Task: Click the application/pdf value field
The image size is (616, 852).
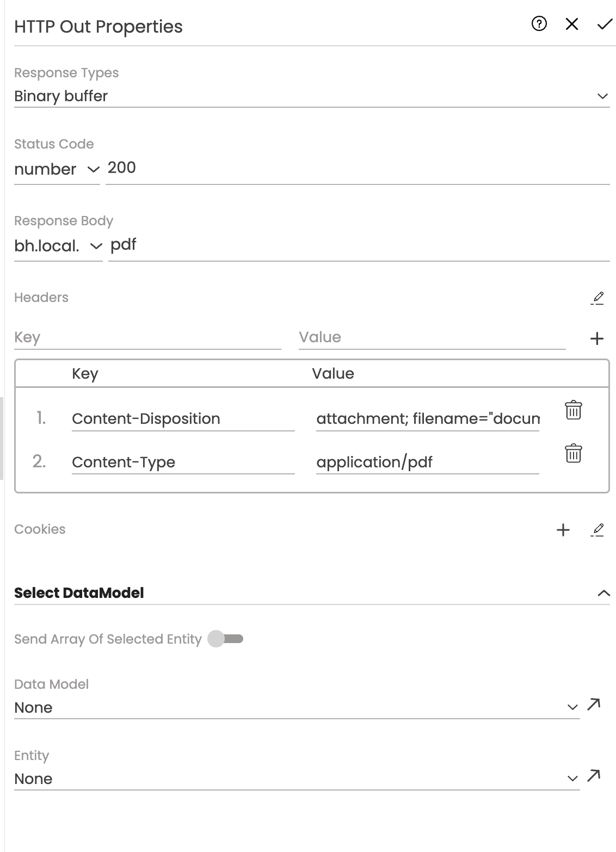Action: click(427, 462)
